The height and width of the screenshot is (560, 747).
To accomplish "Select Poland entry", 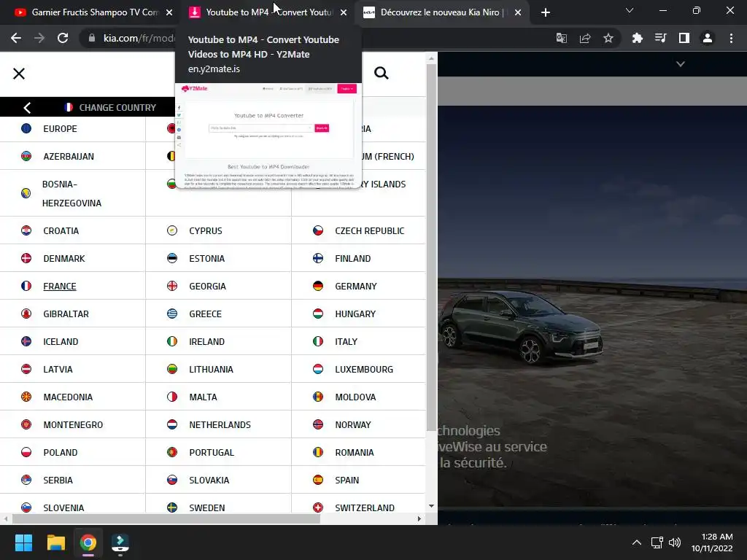I will click(60, 452).
